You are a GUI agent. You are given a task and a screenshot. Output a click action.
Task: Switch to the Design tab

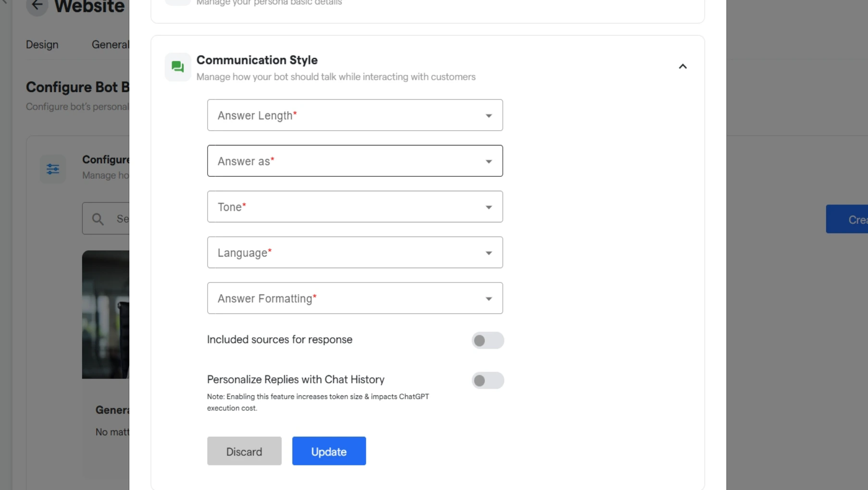pos(42,45)
